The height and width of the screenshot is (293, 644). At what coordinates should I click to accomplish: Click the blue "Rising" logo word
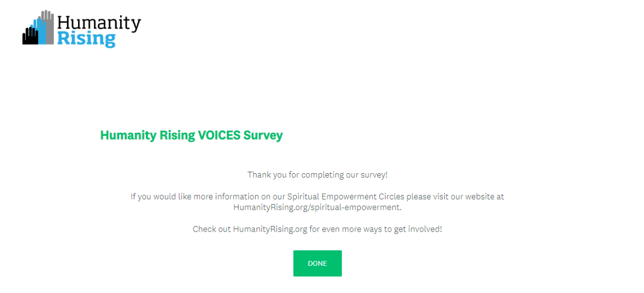point(86,39)
